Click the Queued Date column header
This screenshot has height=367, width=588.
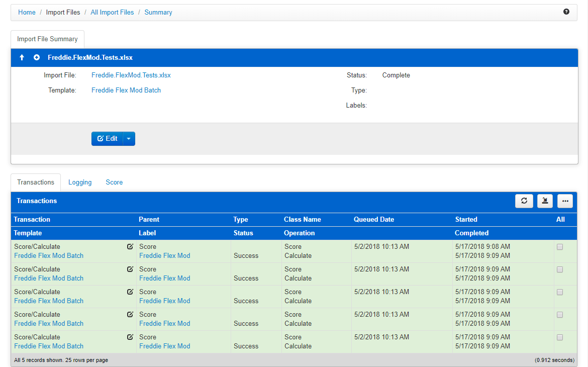(x=374, y=220)
